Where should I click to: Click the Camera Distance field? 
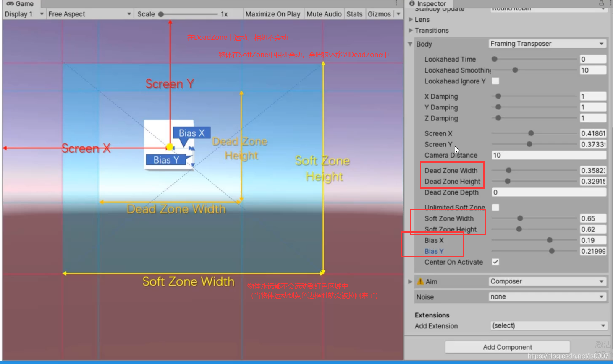click(x=549, y=155)
